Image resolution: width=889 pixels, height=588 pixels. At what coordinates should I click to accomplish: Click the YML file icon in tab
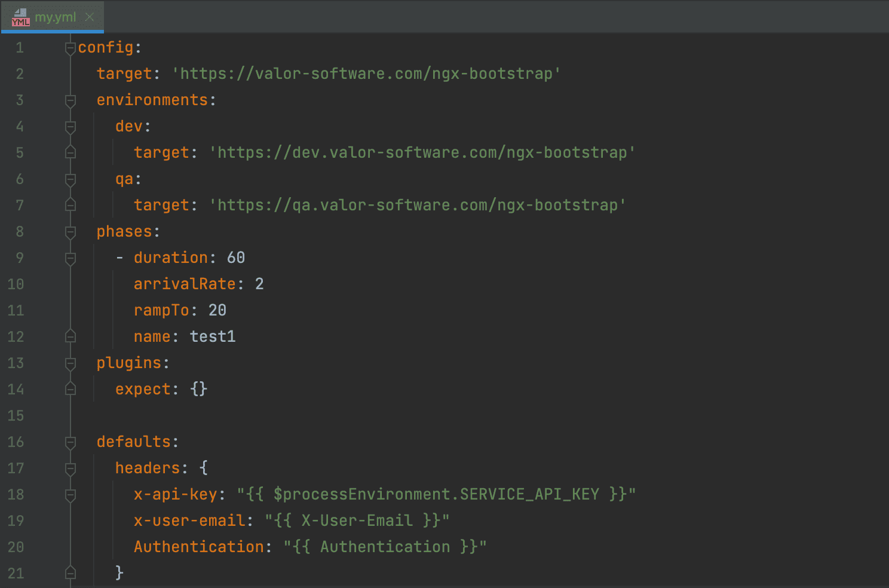[x=20, y=17]
